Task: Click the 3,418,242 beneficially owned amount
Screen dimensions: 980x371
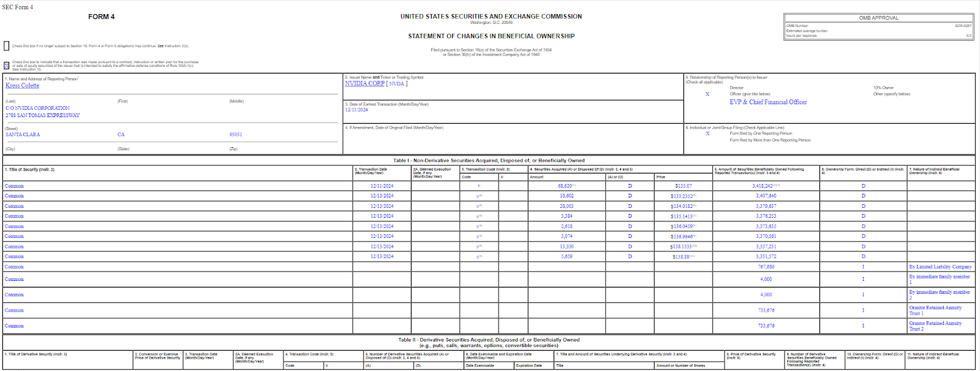Action: tap(763, 186)
